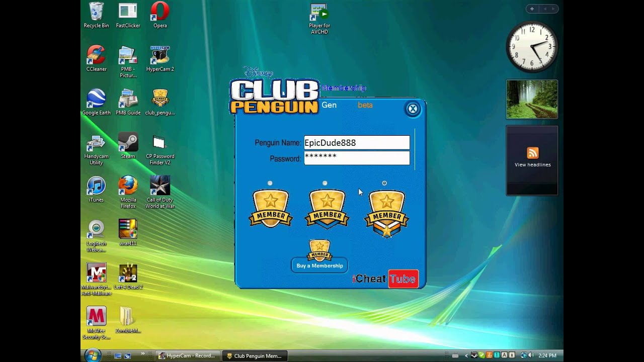
Task: Click the analog clock gadget
Action: coord(532,47)
